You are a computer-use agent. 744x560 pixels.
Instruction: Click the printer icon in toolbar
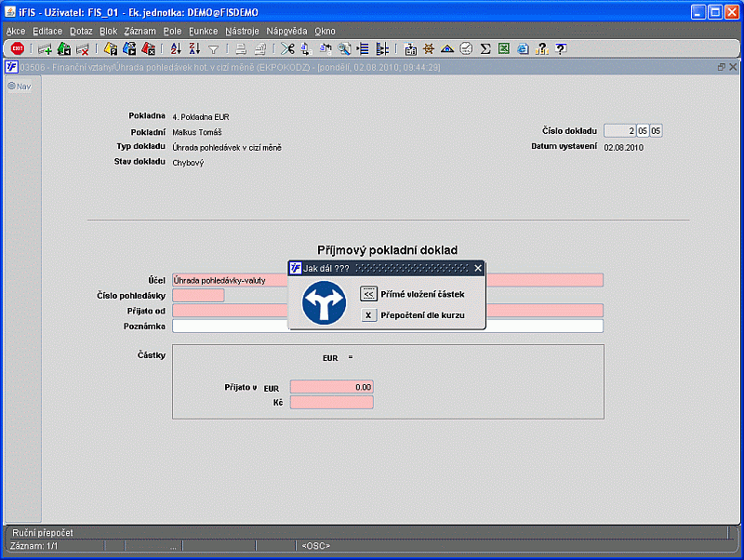[x=240, y=48]
